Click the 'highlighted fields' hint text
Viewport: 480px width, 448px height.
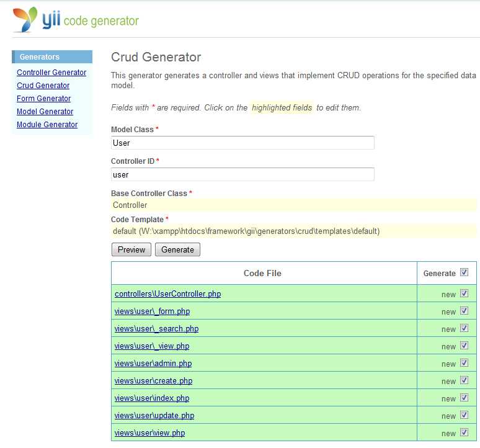click(x=282, y=107)
